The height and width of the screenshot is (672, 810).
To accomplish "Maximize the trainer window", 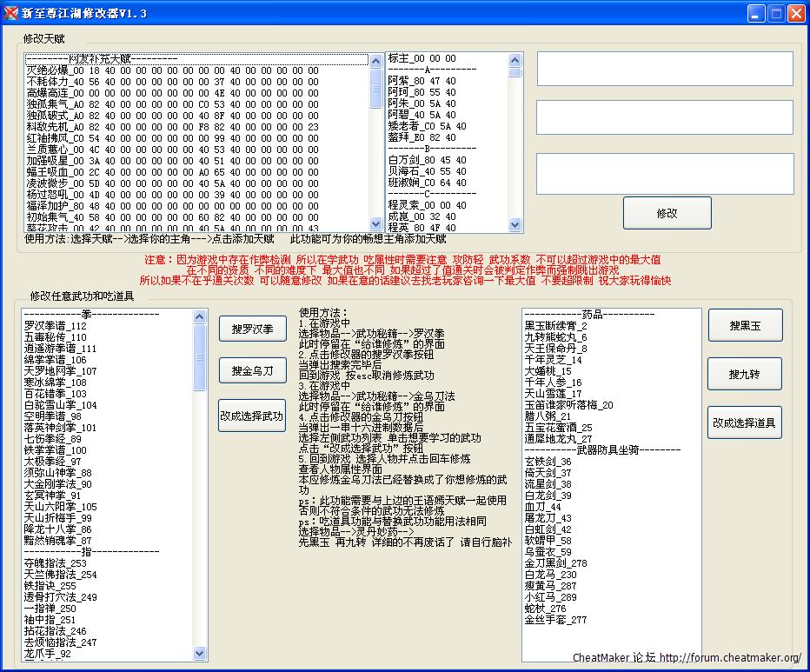I will click(x=774, y=13).
